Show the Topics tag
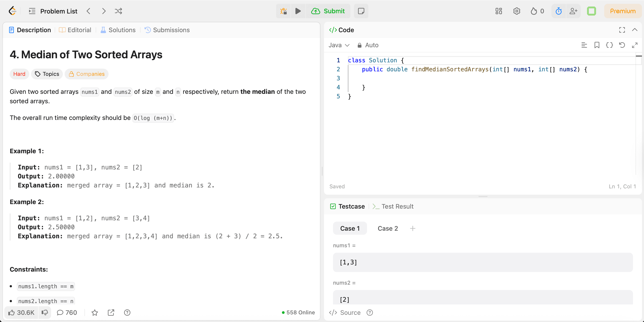Screen dimensions: 644x322 [x=47, y=74]
